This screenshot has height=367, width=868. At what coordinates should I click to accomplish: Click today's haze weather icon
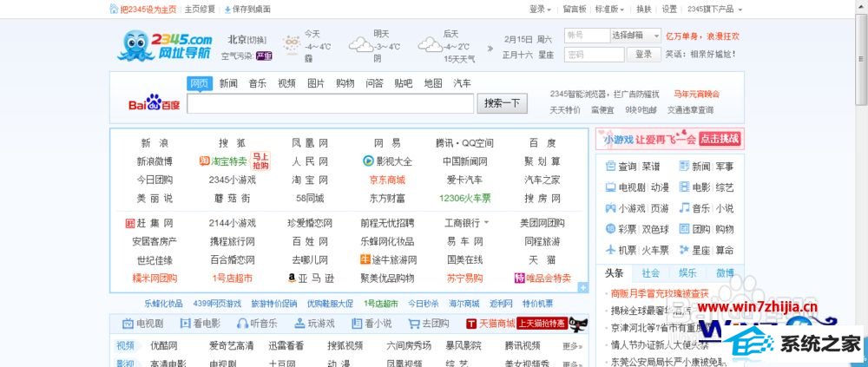(291, 43)
